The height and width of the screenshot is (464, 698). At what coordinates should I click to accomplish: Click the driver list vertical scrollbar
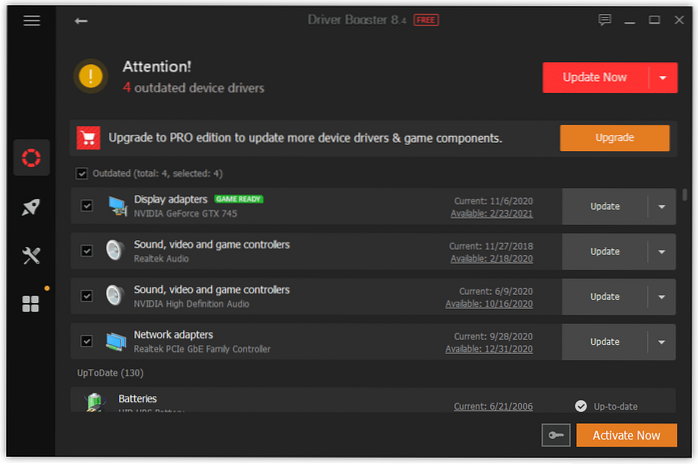coord(684,195)
